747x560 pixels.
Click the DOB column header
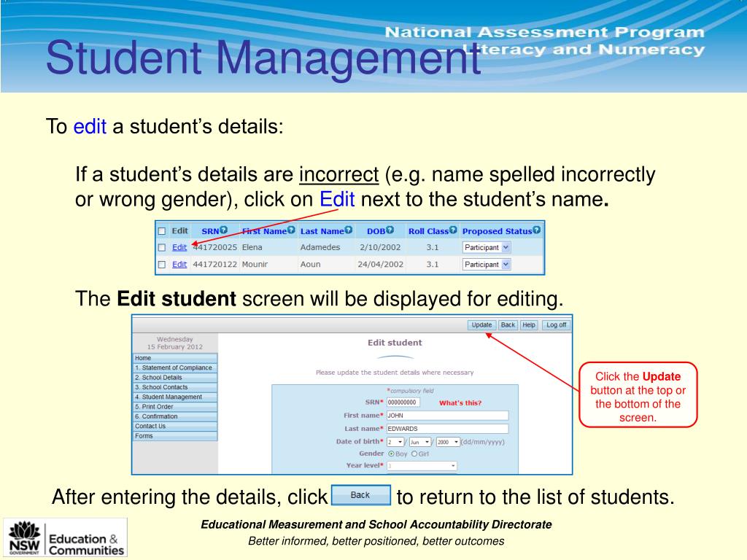tap(376, 231)
